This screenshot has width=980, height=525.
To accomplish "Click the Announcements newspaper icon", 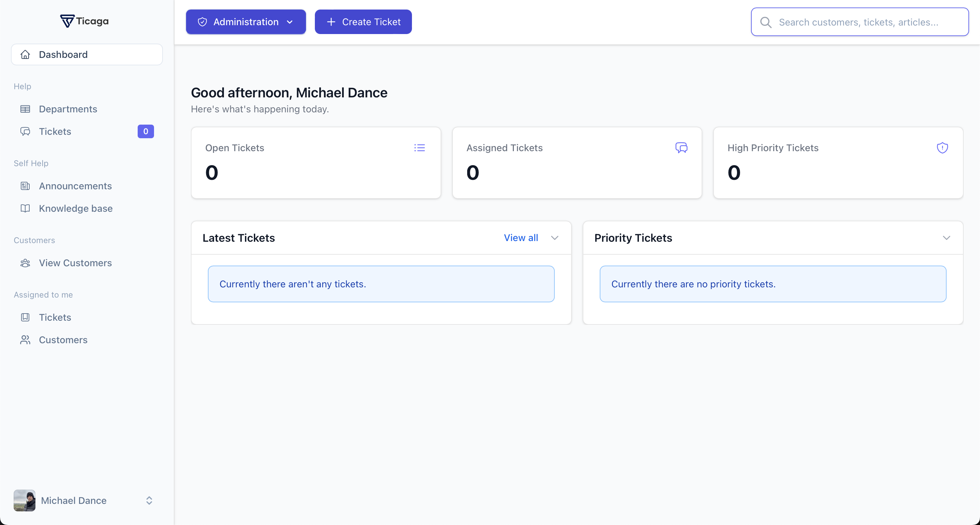I will click(x=25, y=186).
